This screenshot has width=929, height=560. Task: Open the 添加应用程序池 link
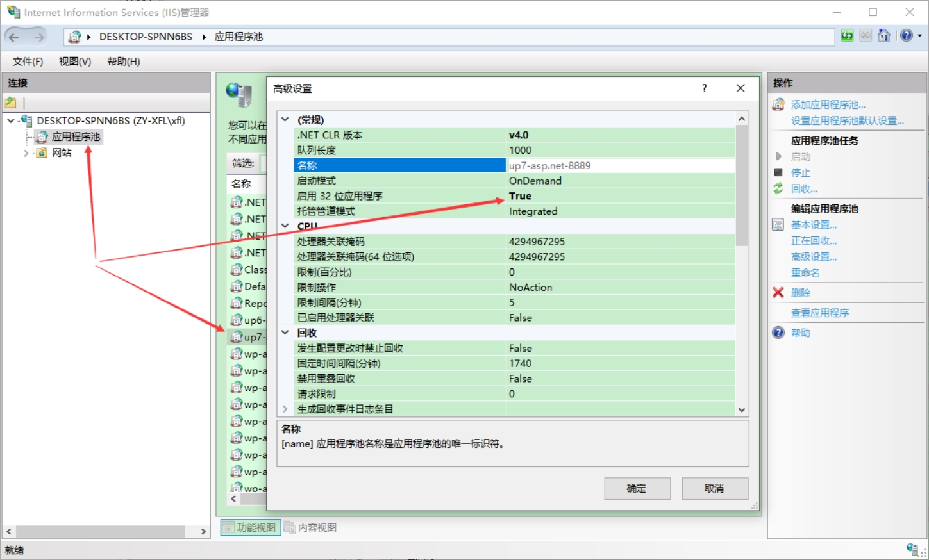pyautogui.click(x=828, y=104)
